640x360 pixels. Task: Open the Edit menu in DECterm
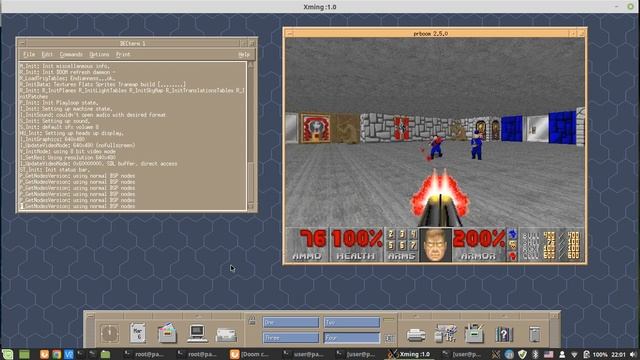pos(47,54)
